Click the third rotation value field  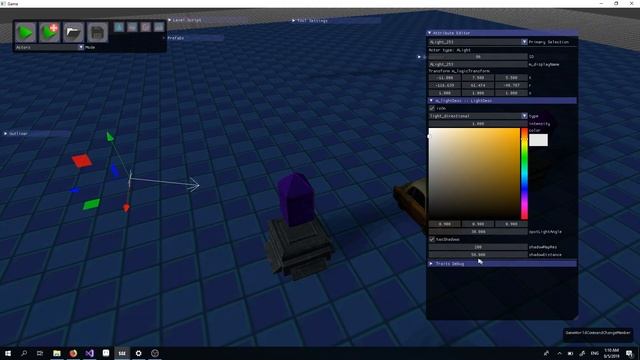point(511,85)
